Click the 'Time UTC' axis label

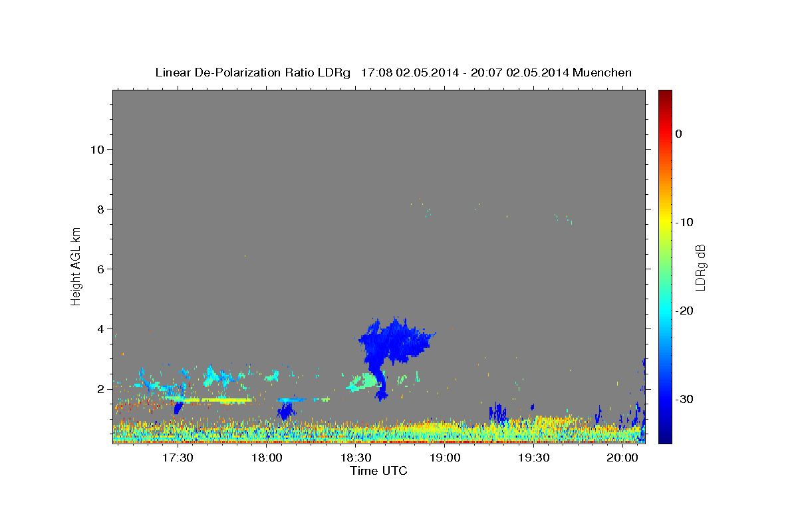click(378, 471)
